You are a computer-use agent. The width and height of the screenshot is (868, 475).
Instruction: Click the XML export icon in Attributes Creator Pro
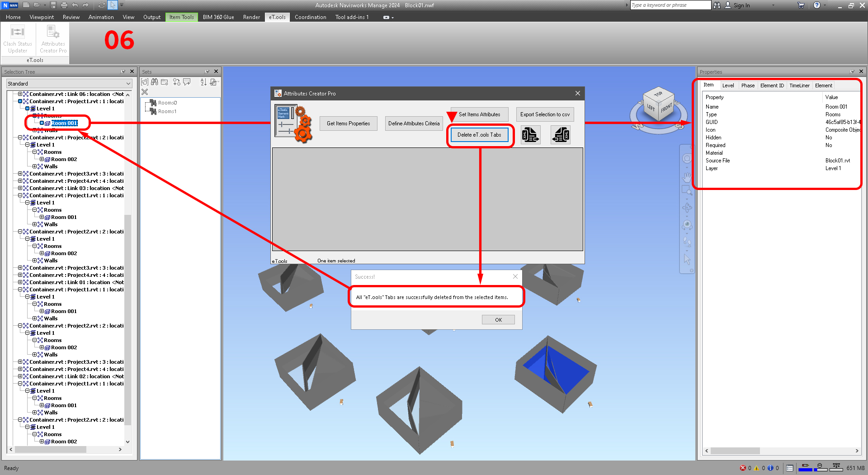point(531,135)
